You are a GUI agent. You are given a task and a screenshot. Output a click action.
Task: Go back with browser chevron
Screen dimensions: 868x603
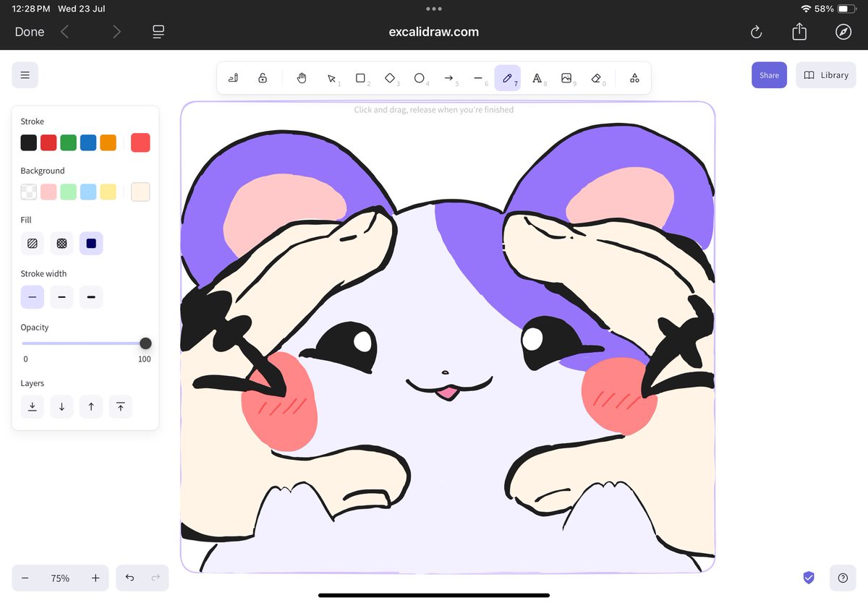[x=65, y=32]
